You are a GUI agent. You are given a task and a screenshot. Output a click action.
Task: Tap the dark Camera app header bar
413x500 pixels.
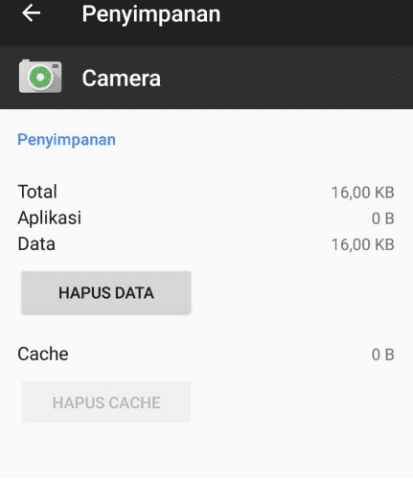pyautogui.click(x=206, y=77)
